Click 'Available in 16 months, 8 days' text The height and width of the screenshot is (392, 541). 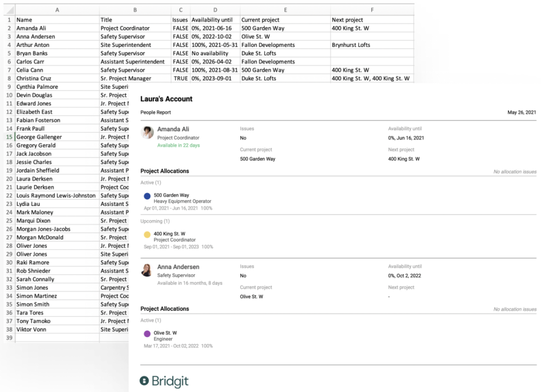point(190,283)
